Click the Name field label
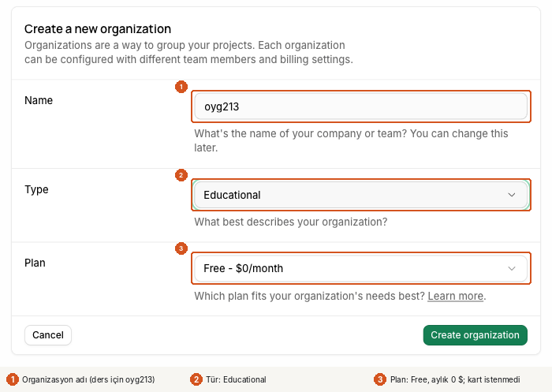This screenshot has height=392, width=552. click(x=39, y=100)
